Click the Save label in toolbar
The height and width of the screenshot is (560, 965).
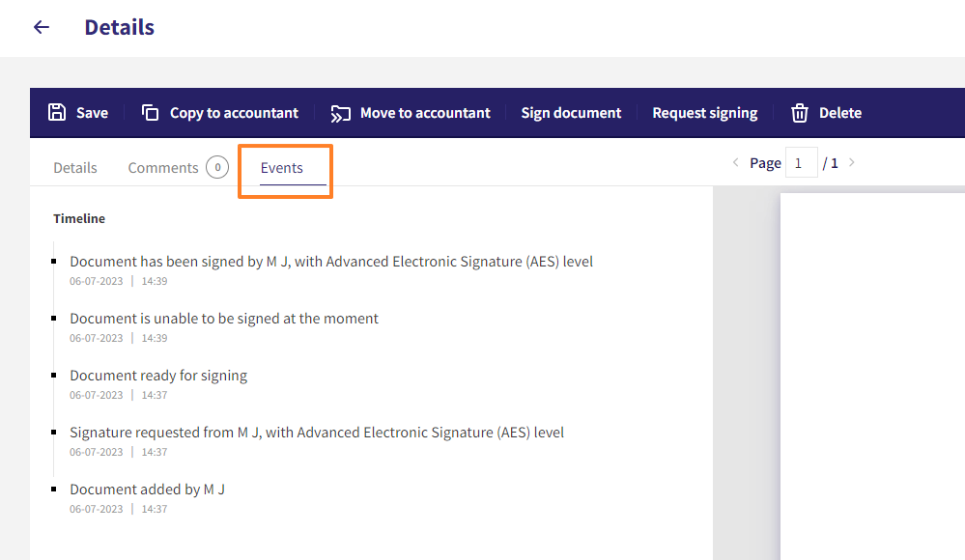point(93,113)
